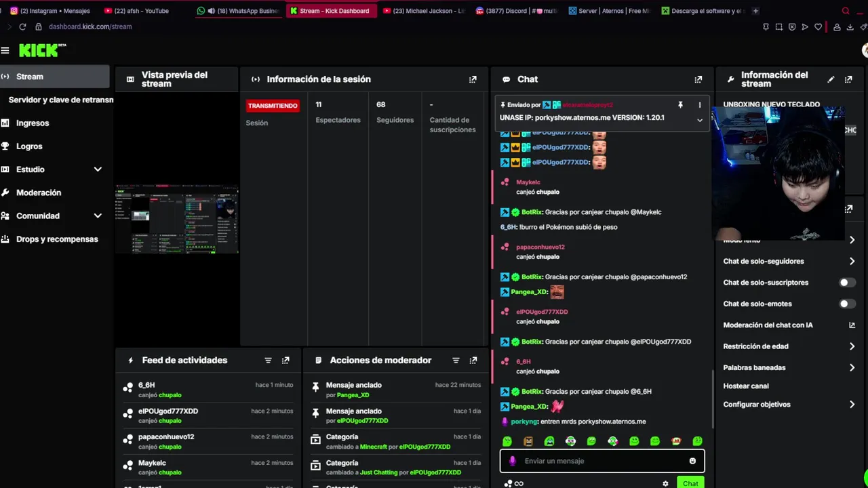Expand the pinned message chevron
Screen dimensions: 868x488
pos(700,120)
